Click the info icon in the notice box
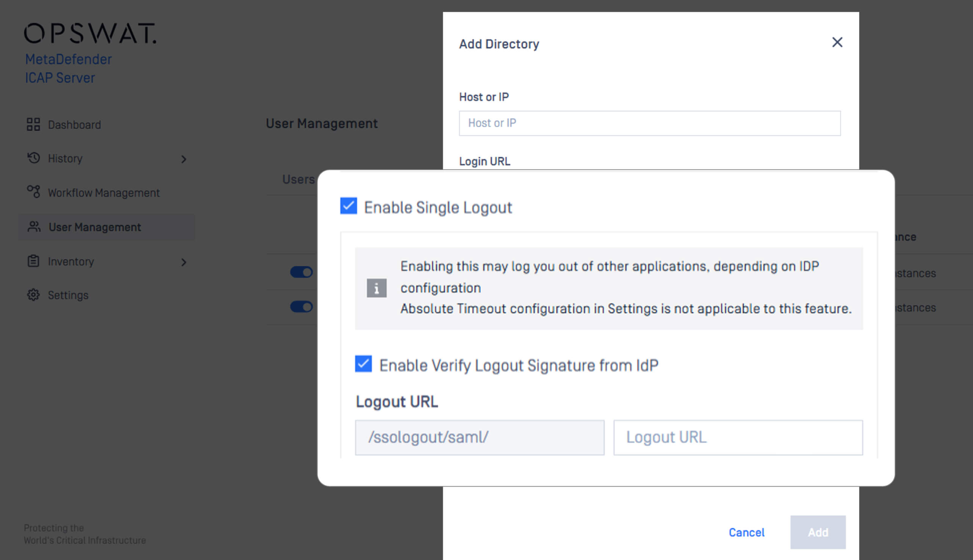This screenshot has height=560, width=973. (376, 288)
